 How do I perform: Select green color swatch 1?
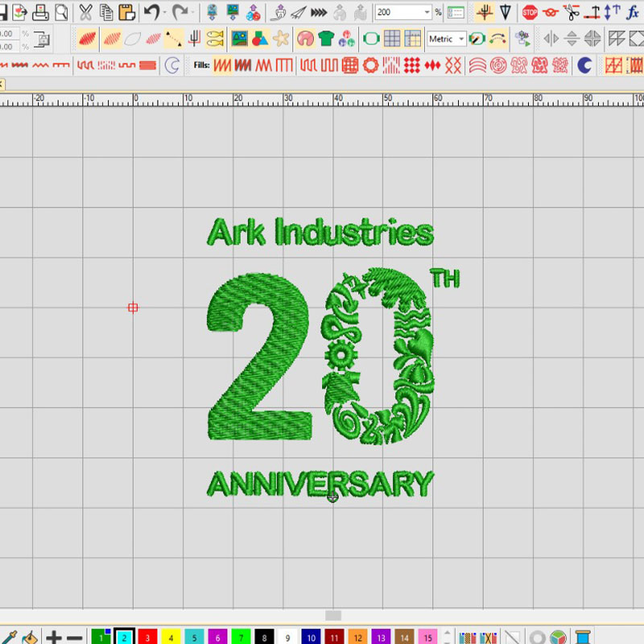click(101, 637)
